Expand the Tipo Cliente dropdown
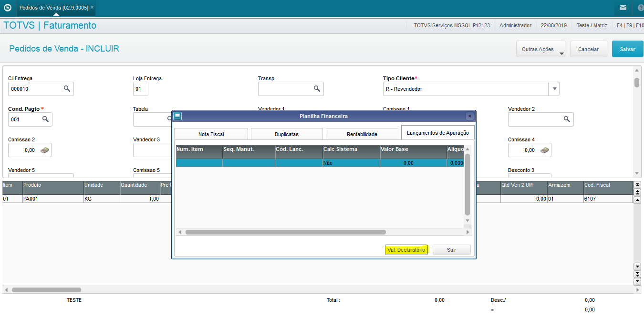The width and height of the screenshot is (644, 331). click(x=554, y=89)
